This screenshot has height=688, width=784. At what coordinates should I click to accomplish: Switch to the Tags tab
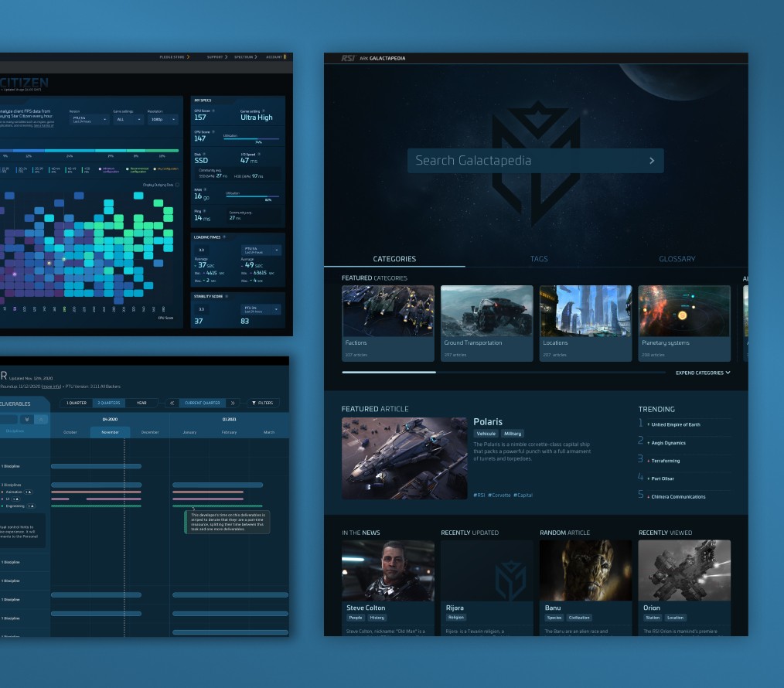click(539, 259)
